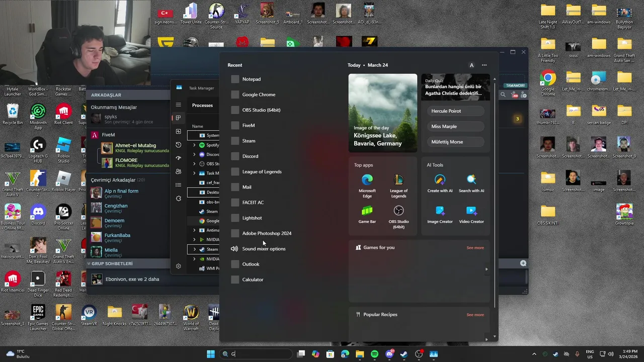Open search panel more options ellipsis
Viewport: 644px width, 362px height.
pos(484,65)
